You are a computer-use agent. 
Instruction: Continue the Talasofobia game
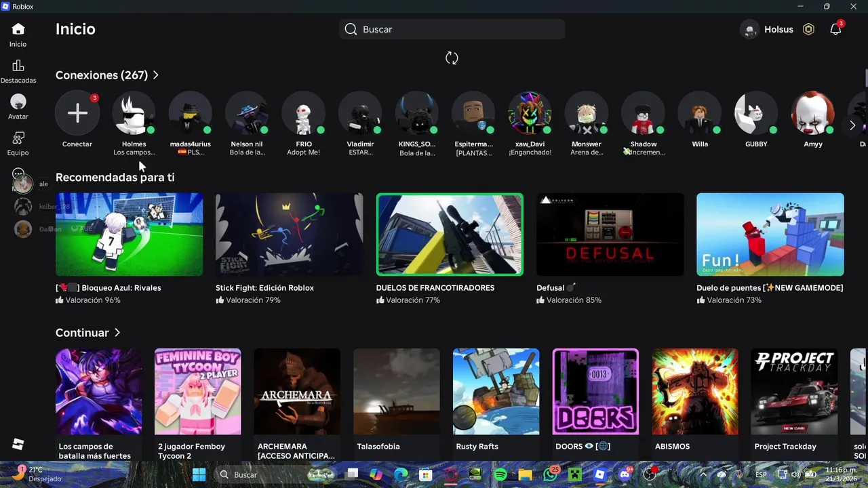397,392
